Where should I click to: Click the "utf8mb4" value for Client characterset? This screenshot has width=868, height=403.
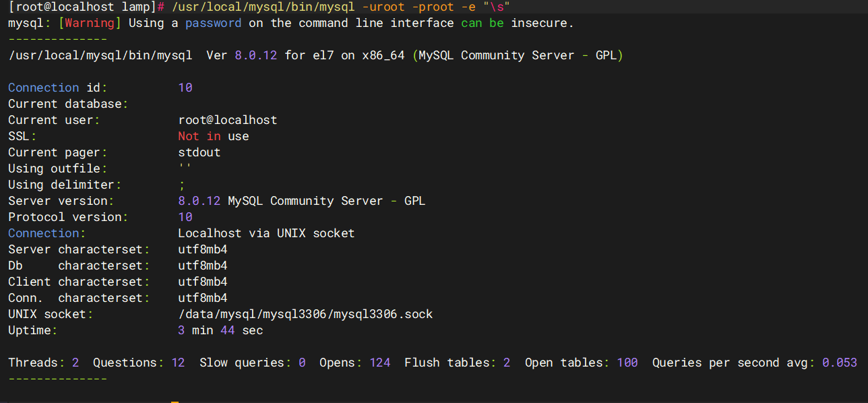[x=203, y=282]
